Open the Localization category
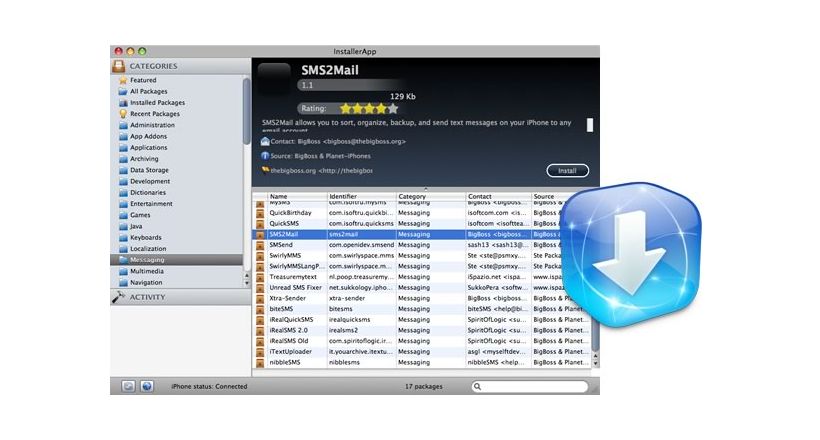Screen dimensions: 820x440 (x=148, y=249)
